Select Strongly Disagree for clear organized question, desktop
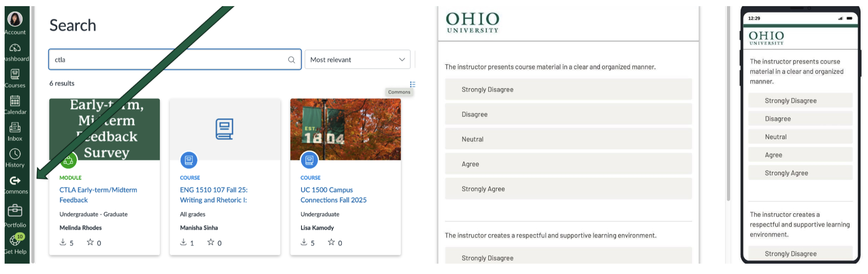This screenshot has height=274, width=868. 568,89
